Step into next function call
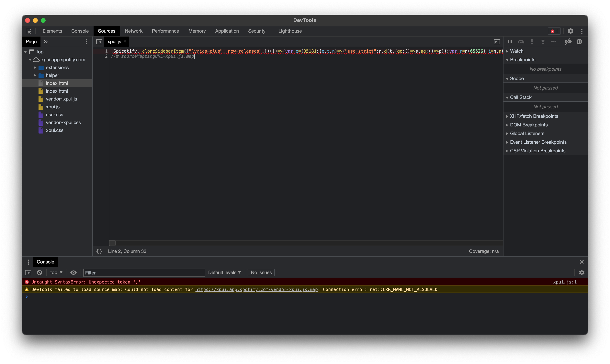610x364 pixels. click(532, 42)
